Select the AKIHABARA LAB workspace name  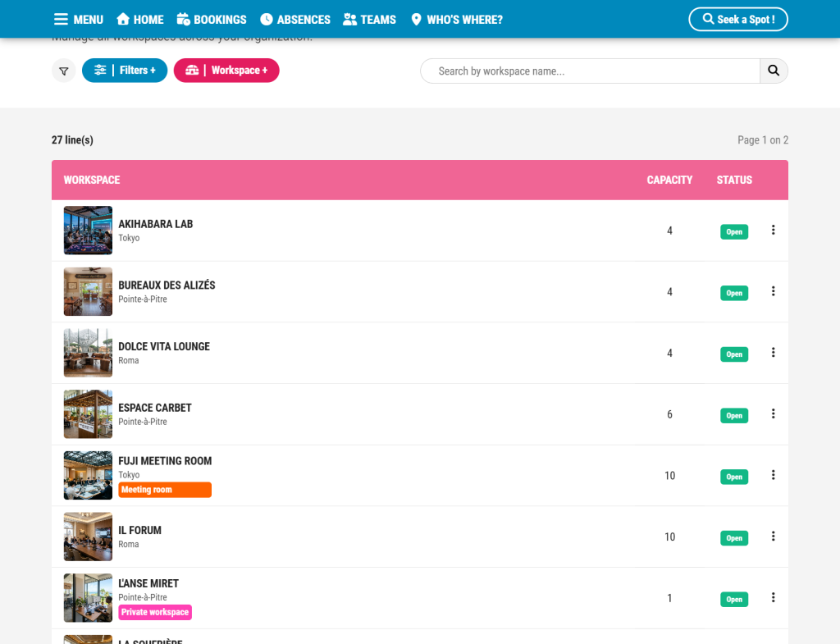coord(155,224)
